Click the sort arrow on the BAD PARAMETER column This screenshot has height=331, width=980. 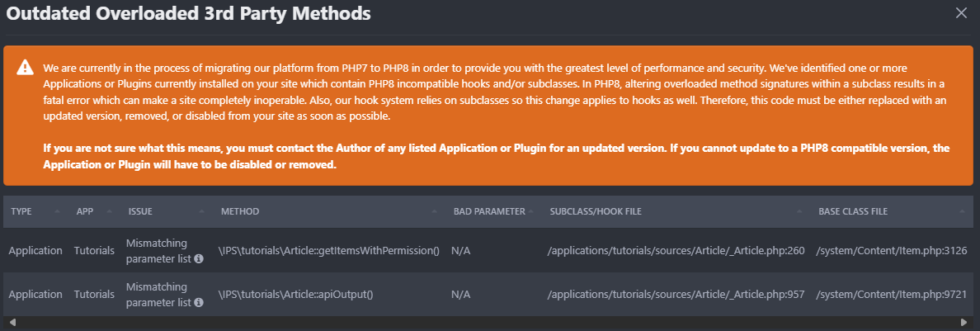531,211
